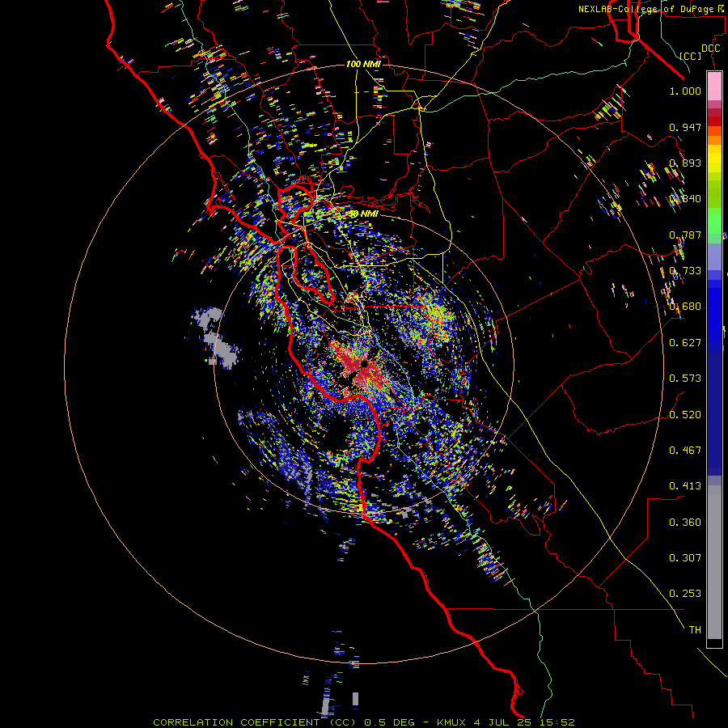
Task: Click the 0.627 legend value
Action: point(685,343)
